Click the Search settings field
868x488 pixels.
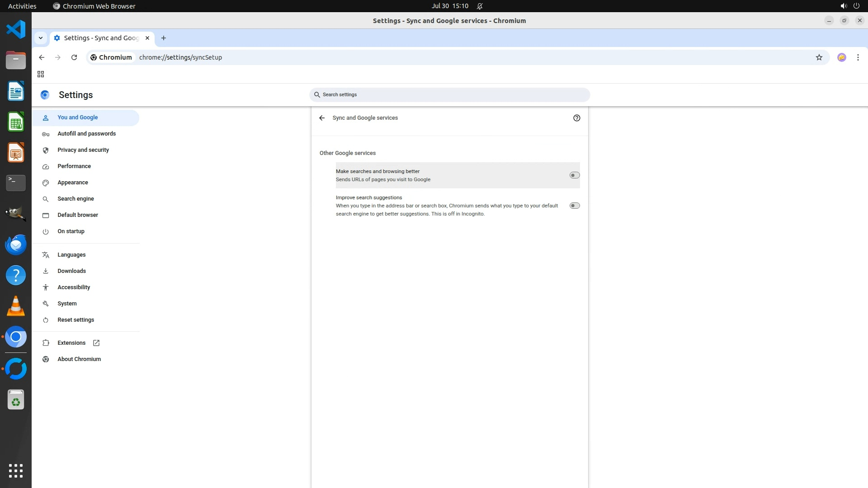[x=449, y=95]
